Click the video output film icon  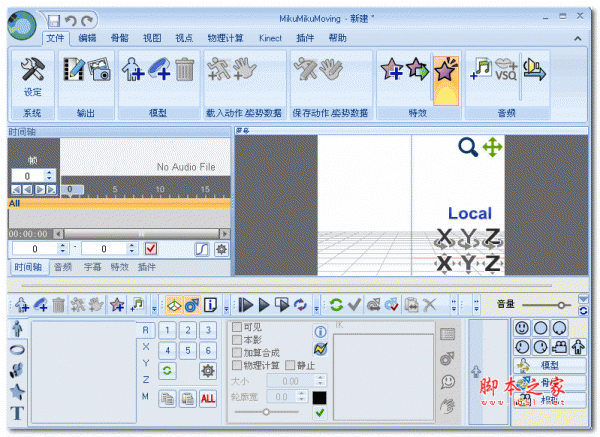pyautogui.click(x=74, y=69)
